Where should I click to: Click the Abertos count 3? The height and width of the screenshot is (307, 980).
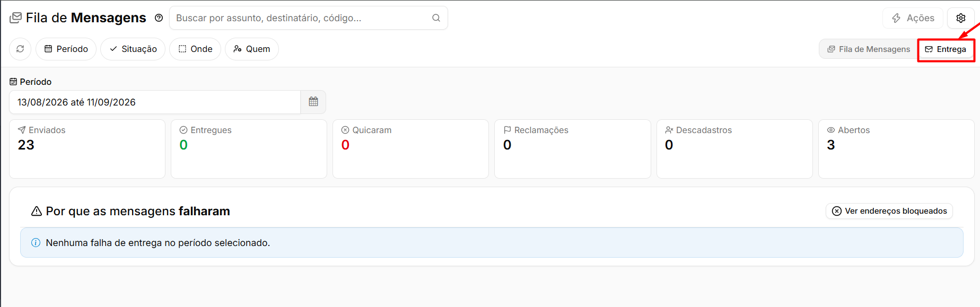click(x=831, y=145)
